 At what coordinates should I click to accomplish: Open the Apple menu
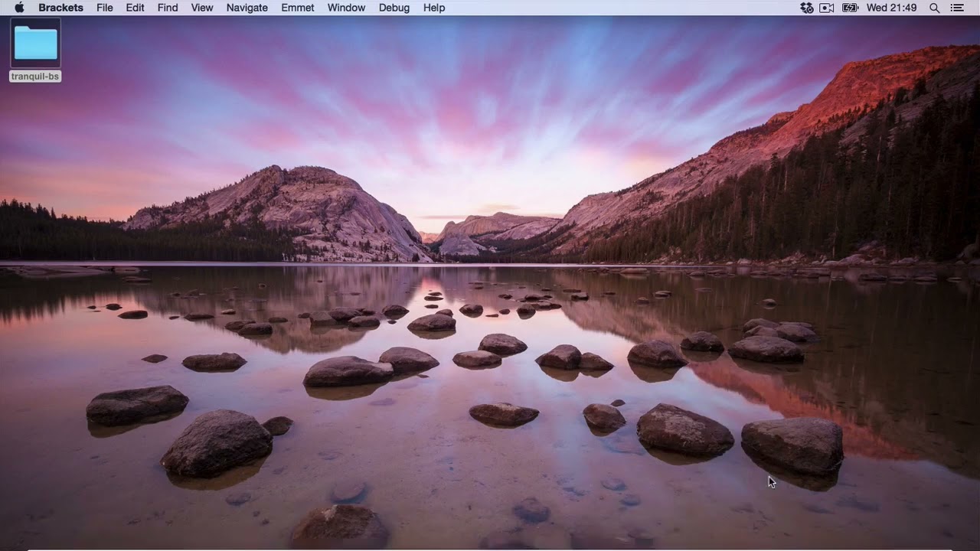pyautogui.click(x=19, y=8)
